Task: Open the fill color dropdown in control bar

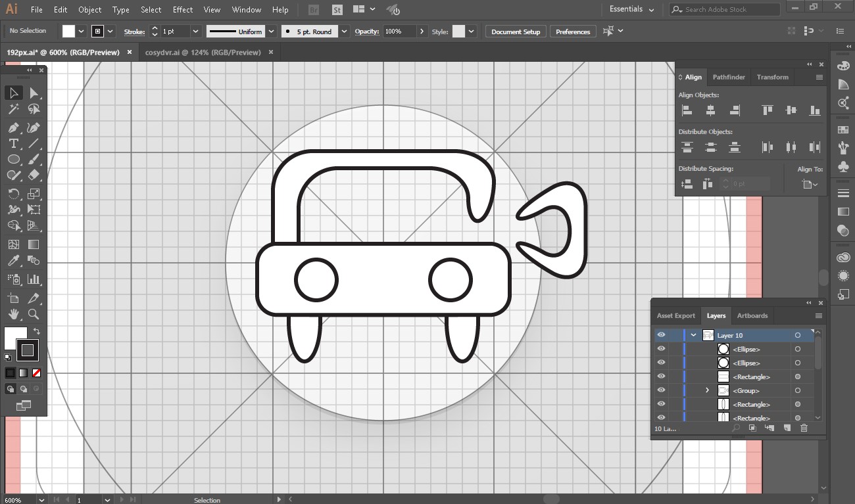Action: pos(82,32)
